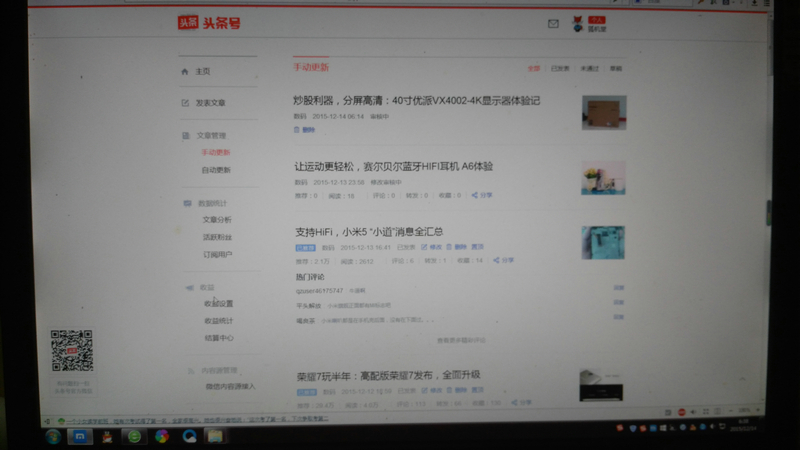This screenshot has width=800, height=450.
Task: Open colorful pinwheel taskbar icon
Action: pos(162,436)
